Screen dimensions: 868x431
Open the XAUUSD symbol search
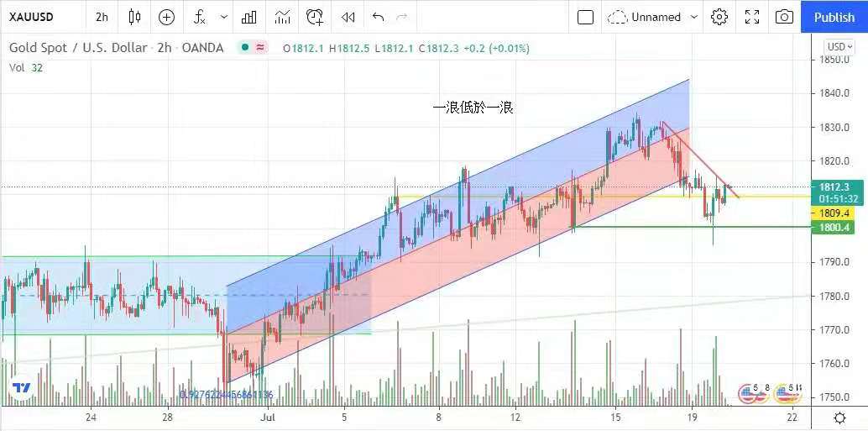point(38,17)
